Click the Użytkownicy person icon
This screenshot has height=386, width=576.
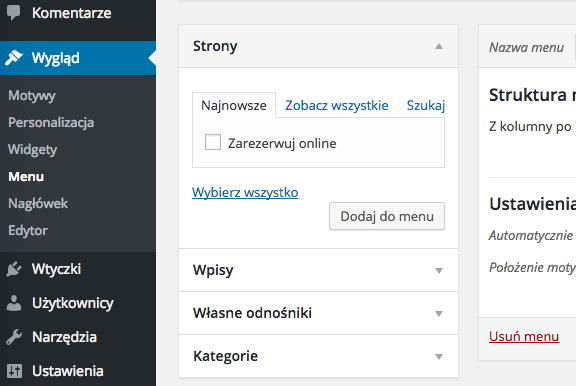(14, 303)
